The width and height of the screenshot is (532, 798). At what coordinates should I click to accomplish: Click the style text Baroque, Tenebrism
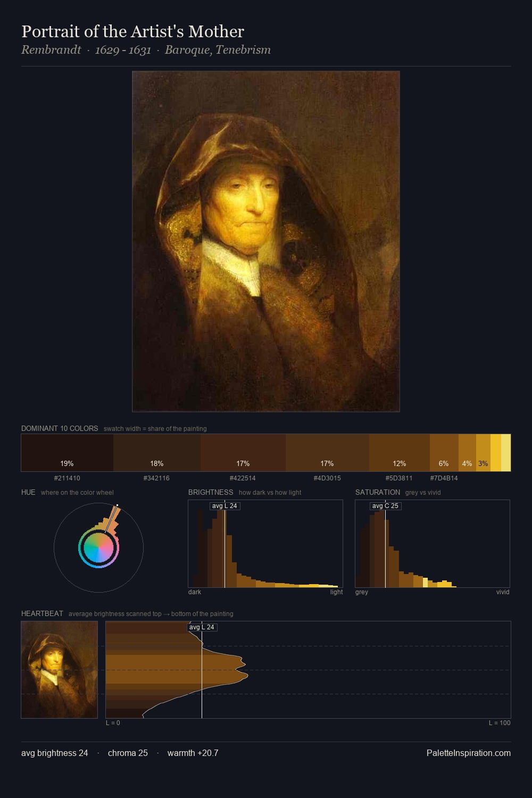tap(218, 50)
